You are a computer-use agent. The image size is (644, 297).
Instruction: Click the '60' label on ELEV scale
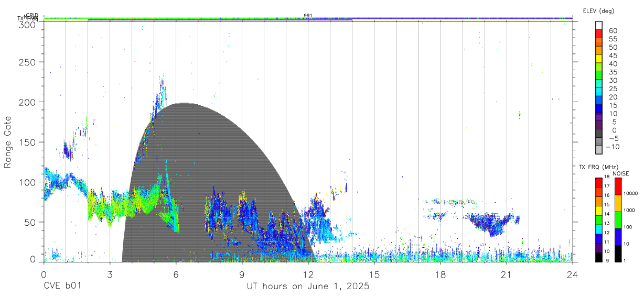point(613,31)
